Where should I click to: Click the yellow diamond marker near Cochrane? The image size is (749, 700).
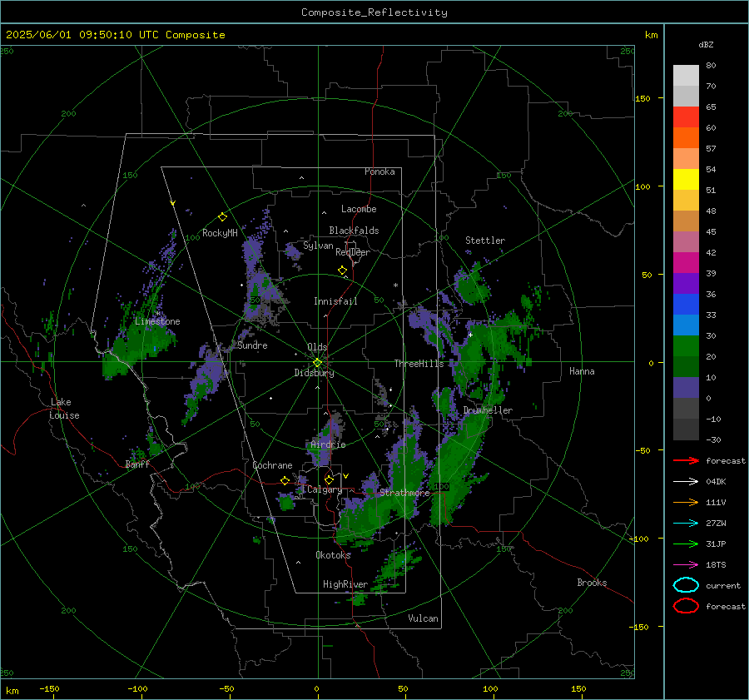tap(285, 480)
